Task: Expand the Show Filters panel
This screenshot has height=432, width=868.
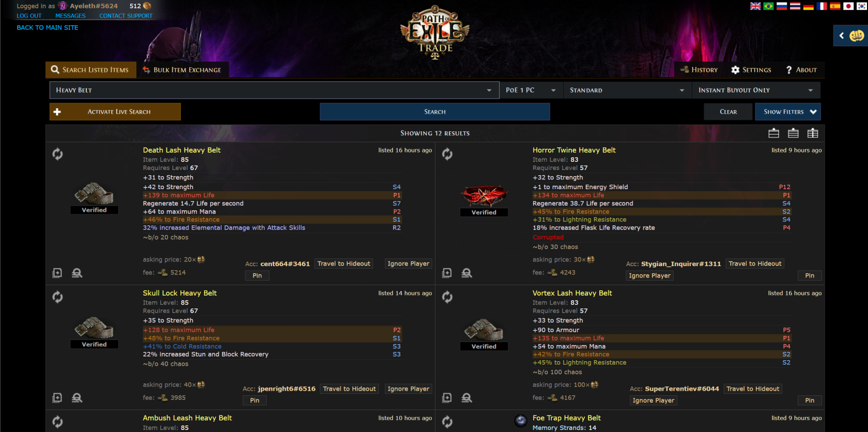Action: tap(787, 112)
